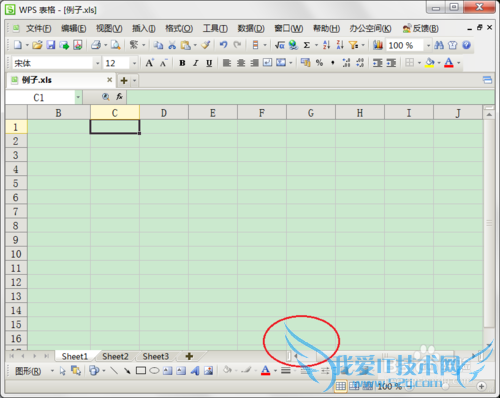Toggle Underline formatting
The width and height of the screenshot is (500, 398).
point(209,63)
